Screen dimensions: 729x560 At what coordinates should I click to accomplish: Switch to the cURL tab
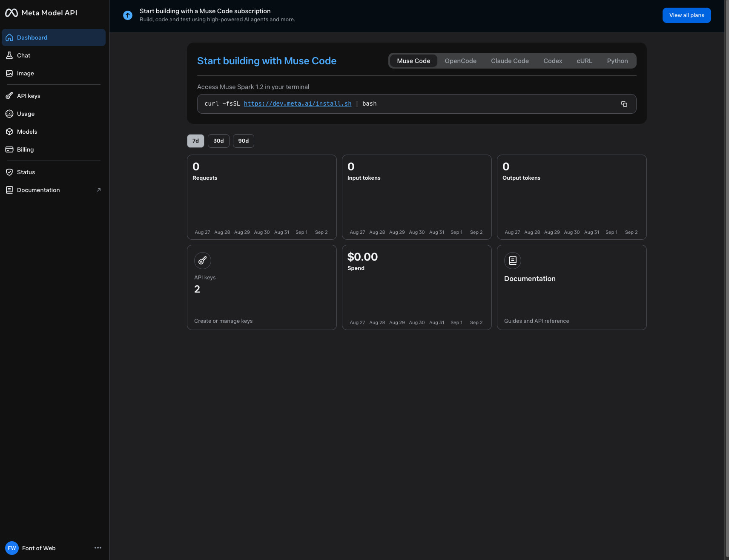585,61
